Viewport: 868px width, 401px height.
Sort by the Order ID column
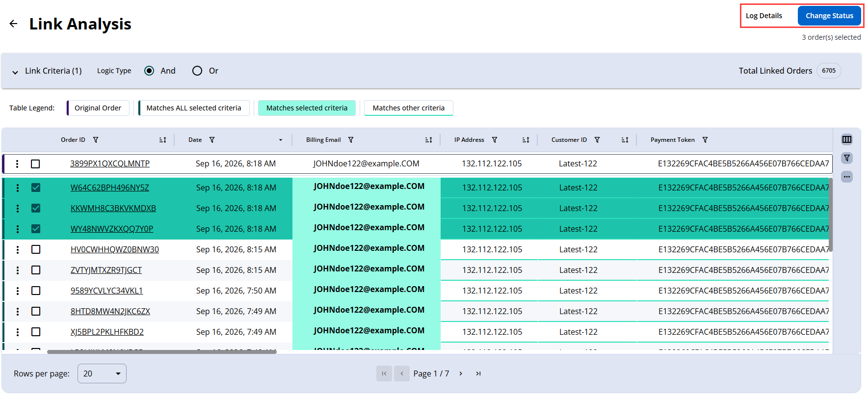tap(163, 140)
